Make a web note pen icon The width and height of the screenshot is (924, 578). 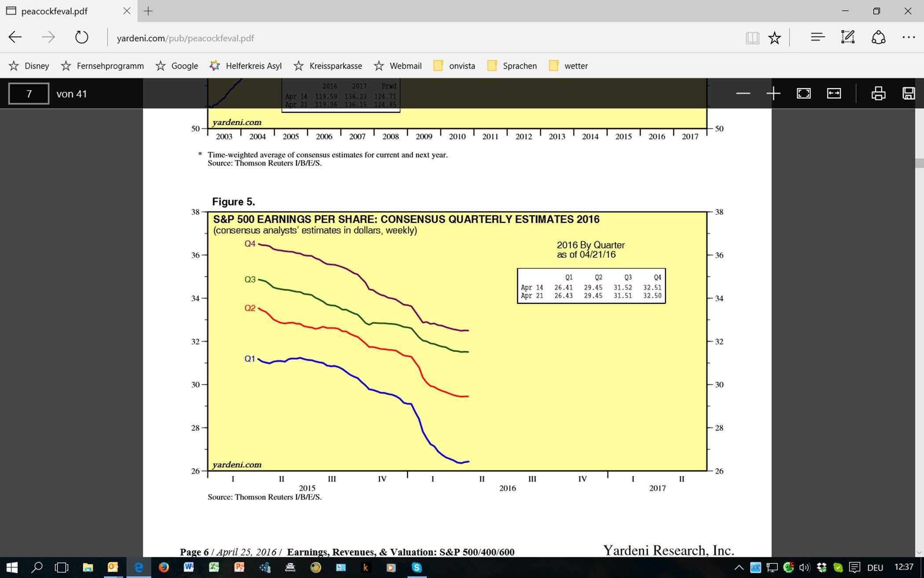[847, 37]
